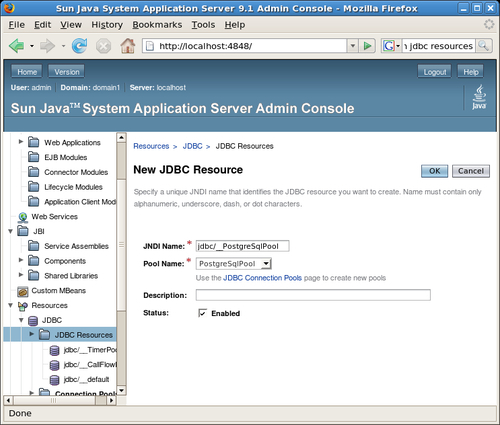Click the Cancel button
The height and width of the screenshot is (425, 500).
471,171
